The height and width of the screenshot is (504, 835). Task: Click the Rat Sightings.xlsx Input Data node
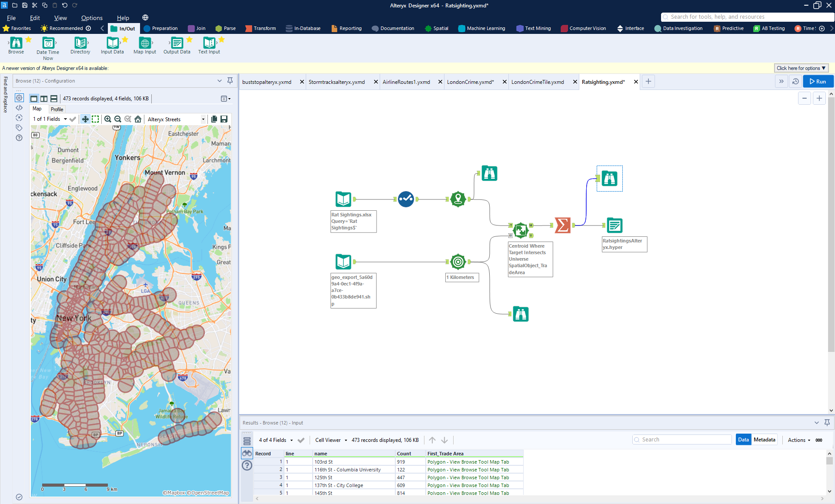[x=344, y=199]
